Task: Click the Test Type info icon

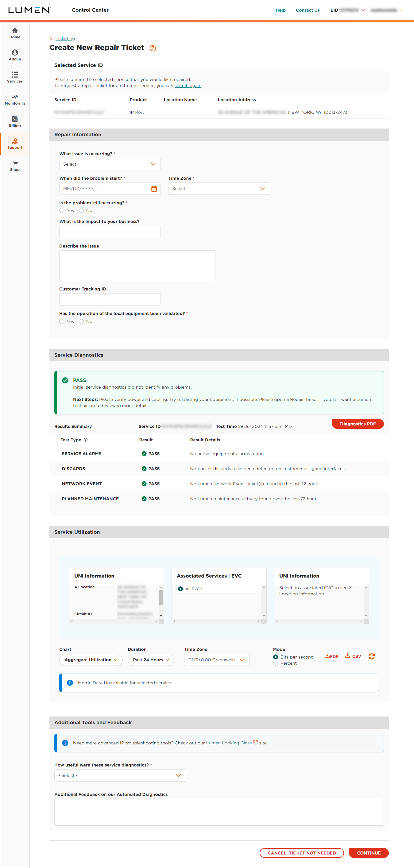Action: [86, 440]
